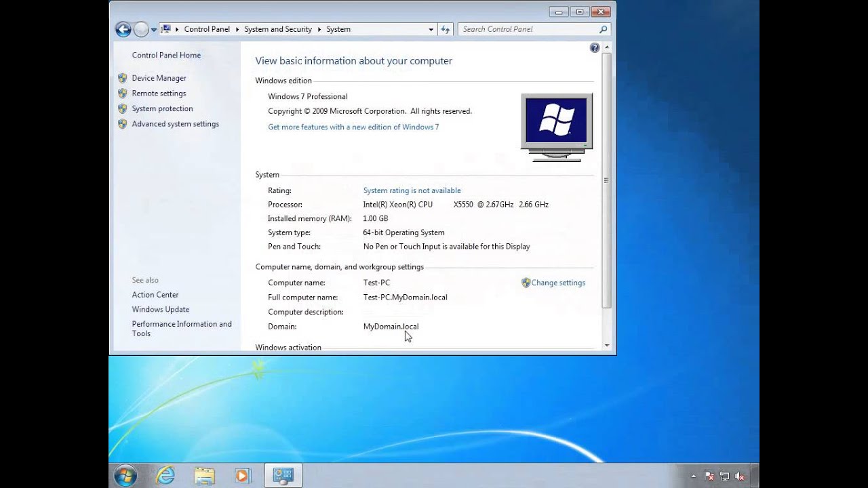Minimize the System window
This screenshot has width=868, height=488.
(x=557, y=12)
